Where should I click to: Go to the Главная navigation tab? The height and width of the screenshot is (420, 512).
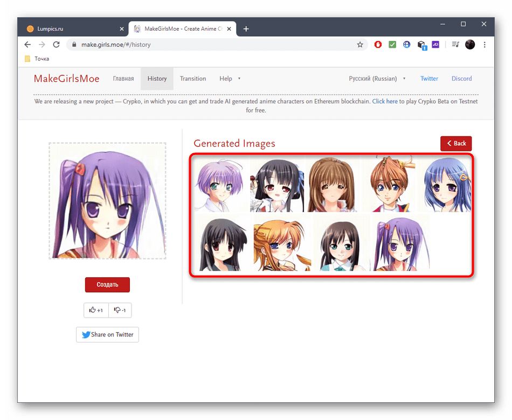[123, 79]
